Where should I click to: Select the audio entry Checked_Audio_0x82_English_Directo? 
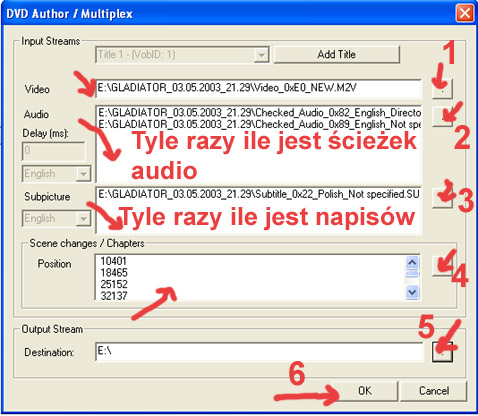click(259, 113)
